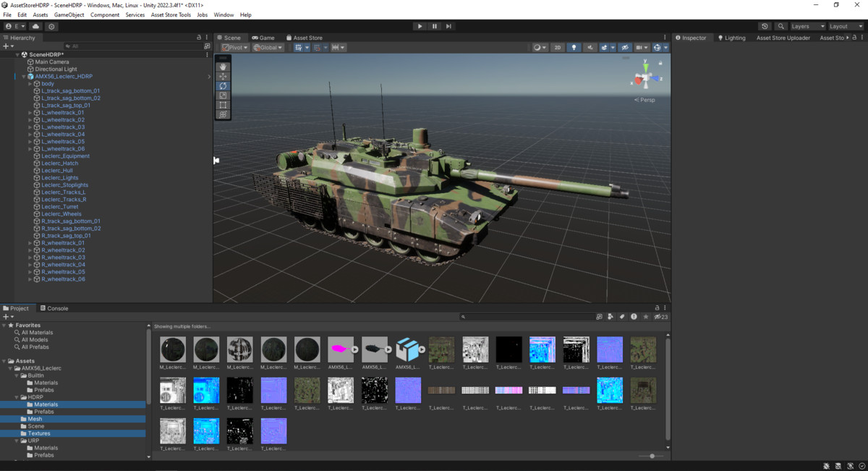Image resolution: width=868 pixels, height=471 pixels.
Task: Open the account E dropdown
Action: [14, 26]
